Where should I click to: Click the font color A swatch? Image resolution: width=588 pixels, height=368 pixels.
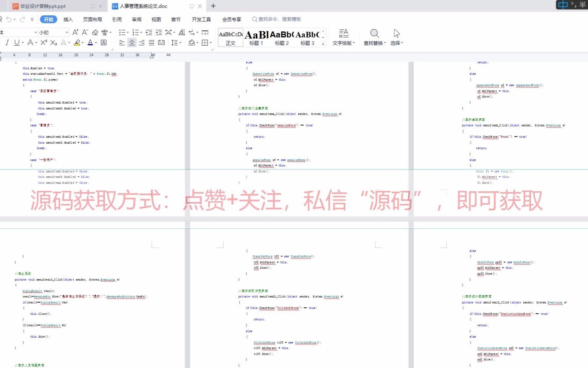[x=90, y=43]
